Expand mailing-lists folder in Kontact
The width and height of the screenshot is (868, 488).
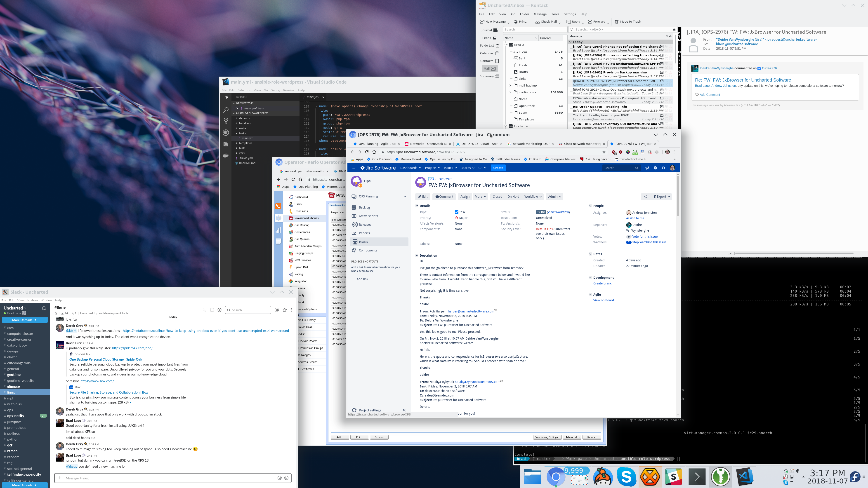(510, 92)
